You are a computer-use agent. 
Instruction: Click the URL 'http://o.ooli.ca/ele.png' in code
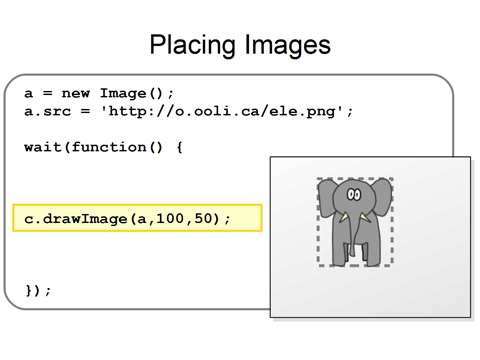click(x=222, y=111)
